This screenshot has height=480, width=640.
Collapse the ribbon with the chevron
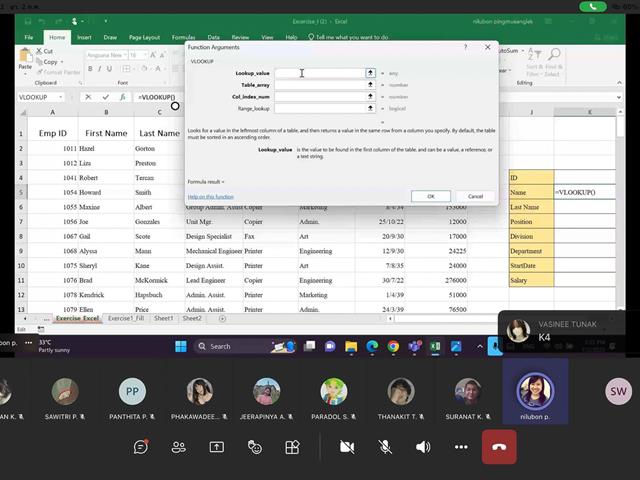[619, 82]
